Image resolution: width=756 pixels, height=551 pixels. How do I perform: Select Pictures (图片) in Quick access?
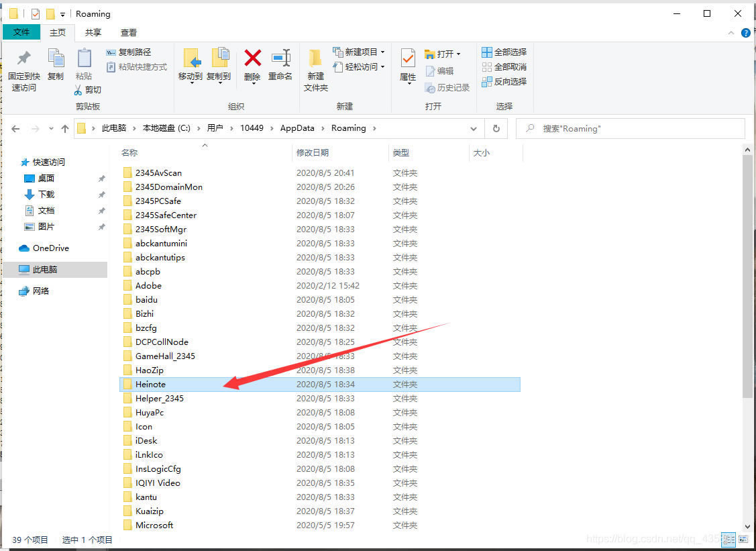[x=40, y=227]
